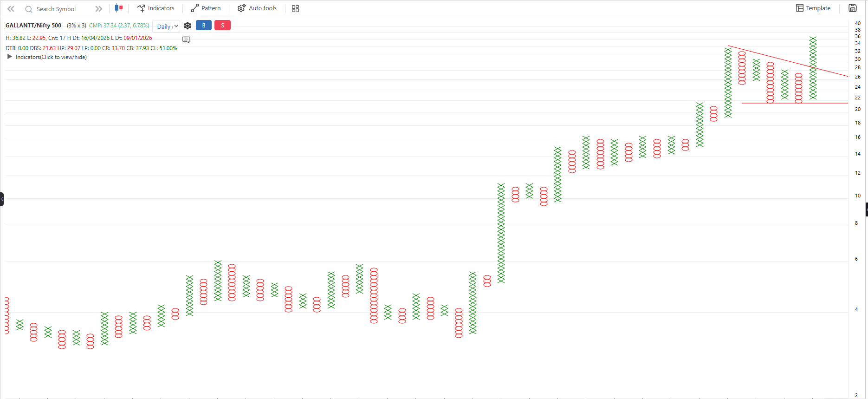868x399 pixels.
Task: Click the comment note icon
Action: (186, 39)
